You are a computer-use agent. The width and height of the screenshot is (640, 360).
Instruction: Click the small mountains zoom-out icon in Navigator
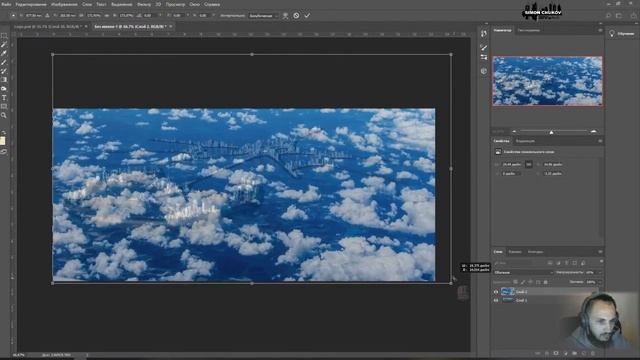pyautogui.click(x=514, y=131)
